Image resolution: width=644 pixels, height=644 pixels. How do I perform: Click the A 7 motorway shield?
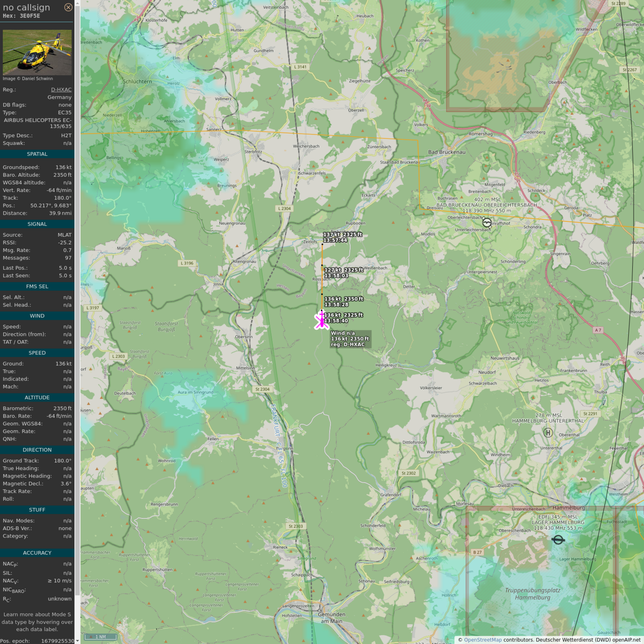(598, 330)
